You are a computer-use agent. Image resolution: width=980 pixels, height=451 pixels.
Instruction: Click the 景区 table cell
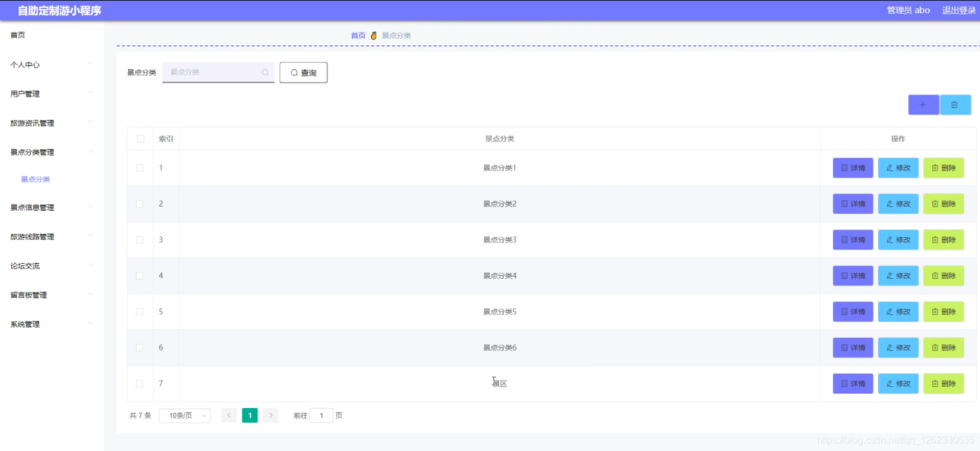[x=500, y=384]
